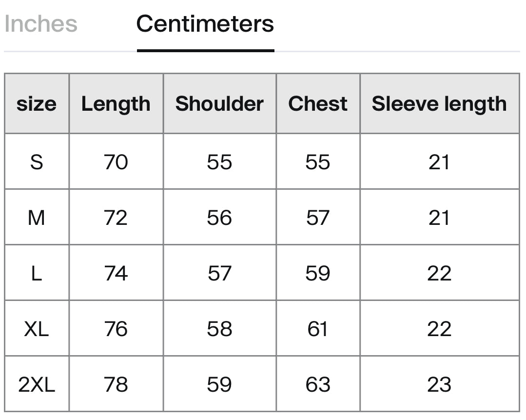This screenshot has width=526, height=420.
Task: Select the XL size row label
Action: pos(37,329)
